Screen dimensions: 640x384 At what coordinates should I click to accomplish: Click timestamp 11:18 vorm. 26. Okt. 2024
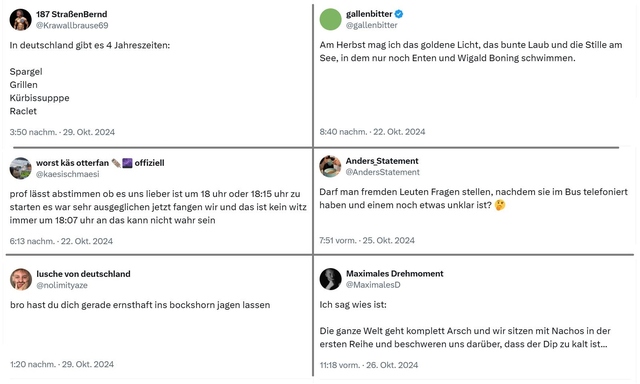[369, 365]
